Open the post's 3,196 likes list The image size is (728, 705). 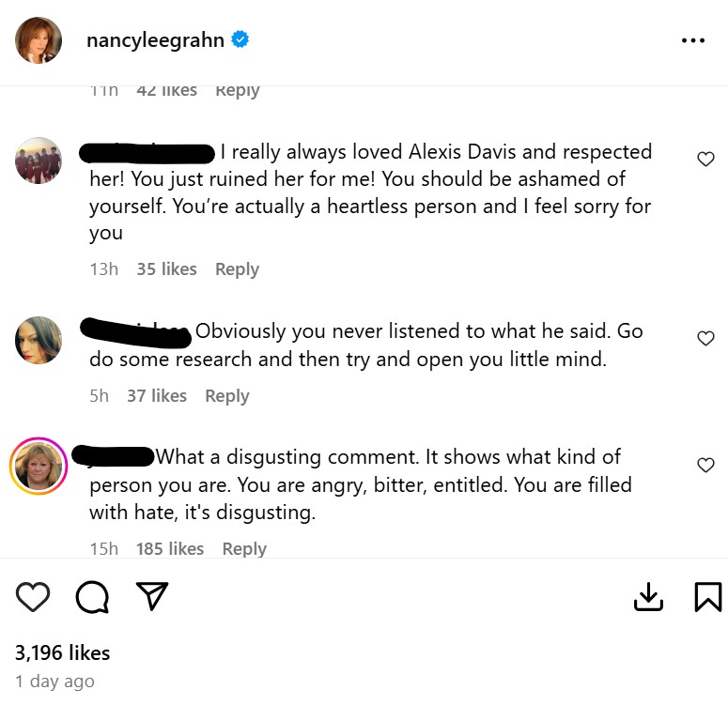[x=63, y=652]
